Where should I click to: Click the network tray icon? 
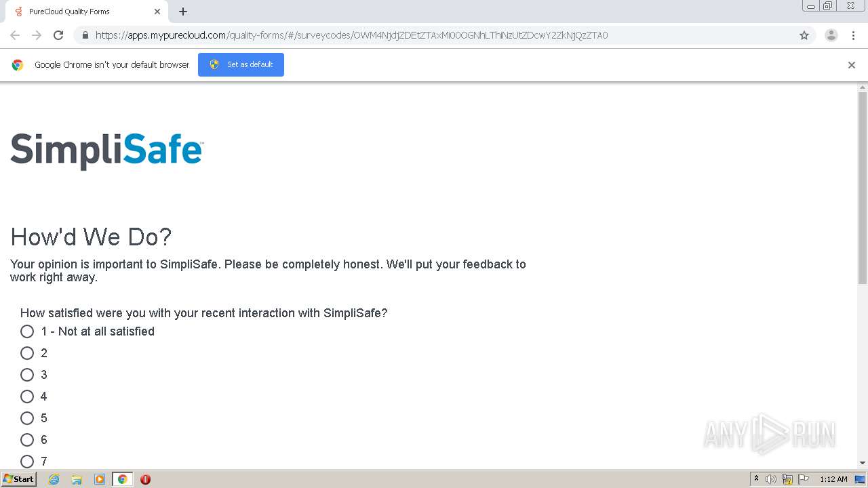pos(787,479)
